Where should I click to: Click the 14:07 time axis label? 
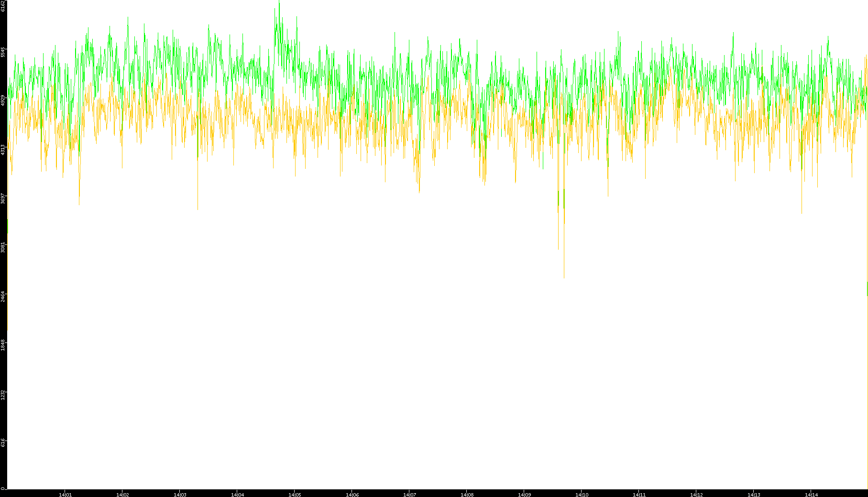(409, 495)
